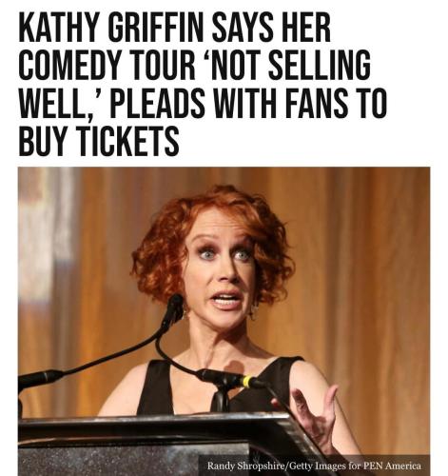Open the article photo of speaker at podium
This screenshot has height=476, width=448.
(x=224, y=321)
